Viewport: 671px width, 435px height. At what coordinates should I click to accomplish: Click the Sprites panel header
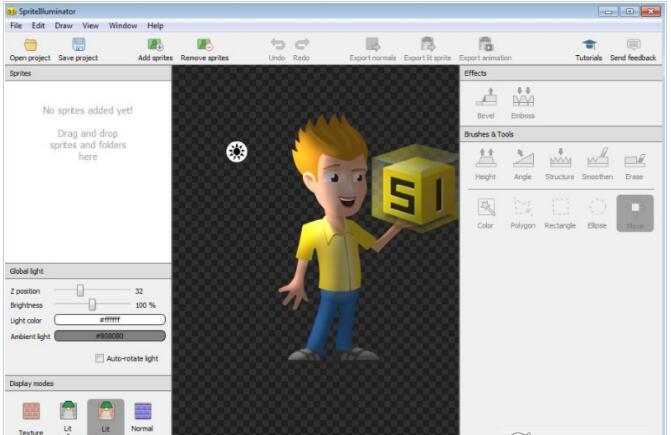(88, 73)
